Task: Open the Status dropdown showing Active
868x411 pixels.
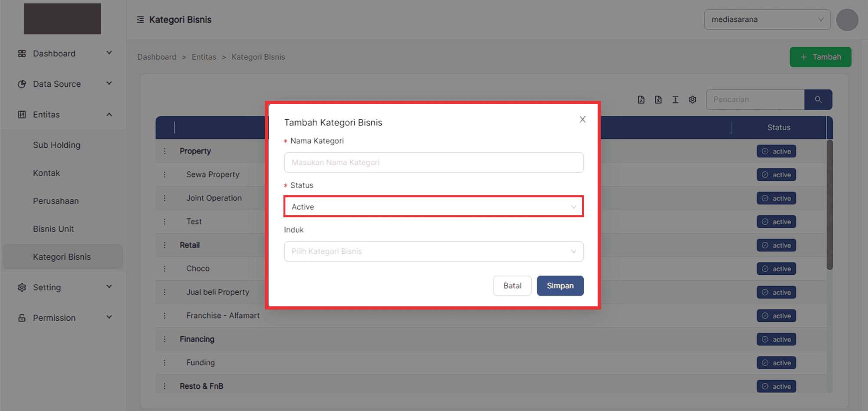Action: click(433, 207)
